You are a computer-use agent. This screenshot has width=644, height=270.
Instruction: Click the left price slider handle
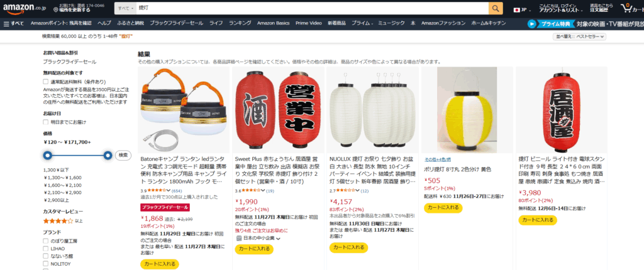tap(48, 155)
